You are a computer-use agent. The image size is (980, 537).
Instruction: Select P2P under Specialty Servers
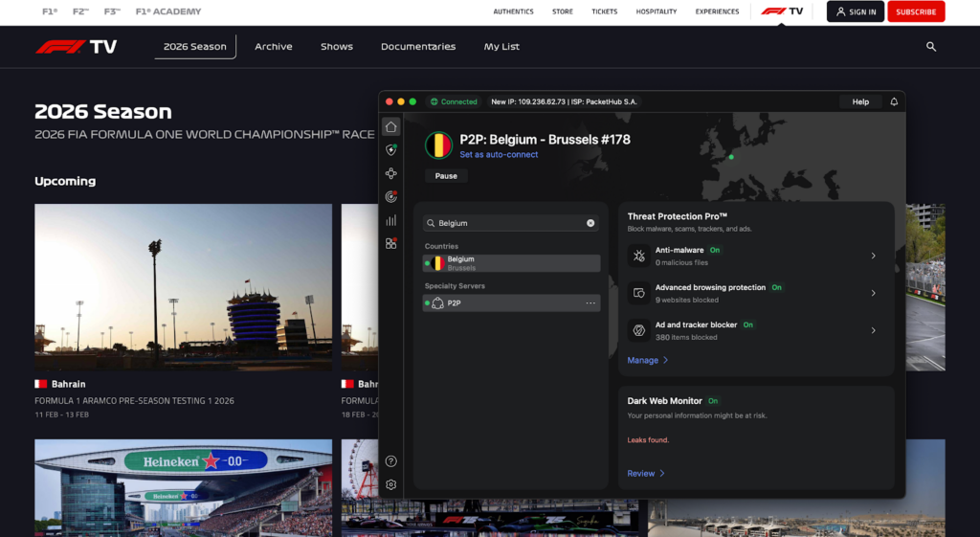click(x=511, y=303)
